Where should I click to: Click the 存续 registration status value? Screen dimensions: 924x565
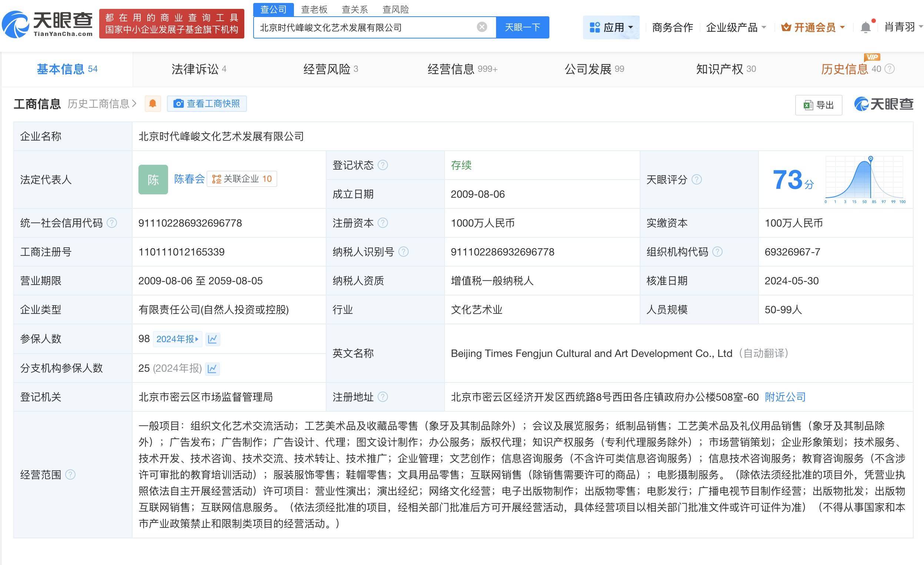click(461, 165)
